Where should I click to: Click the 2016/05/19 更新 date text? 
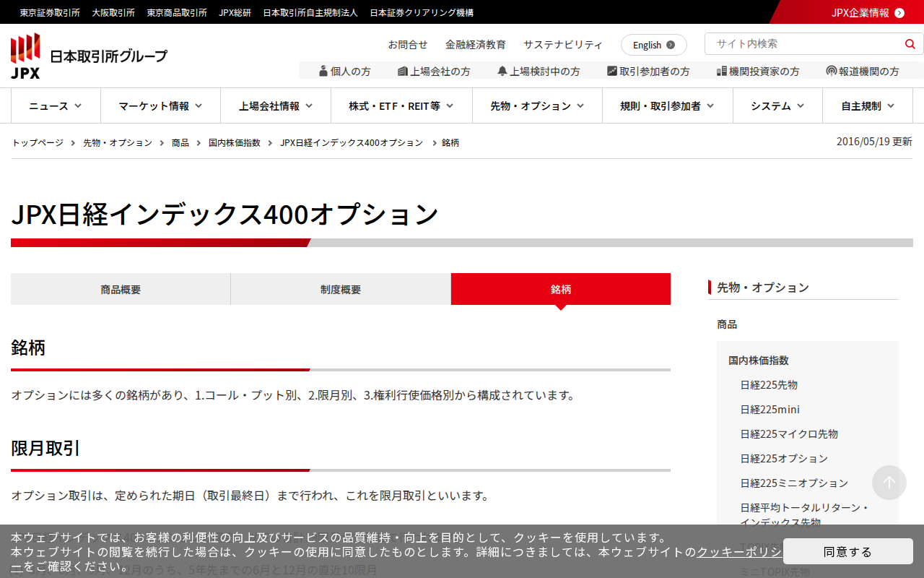[x=874, y=142]
